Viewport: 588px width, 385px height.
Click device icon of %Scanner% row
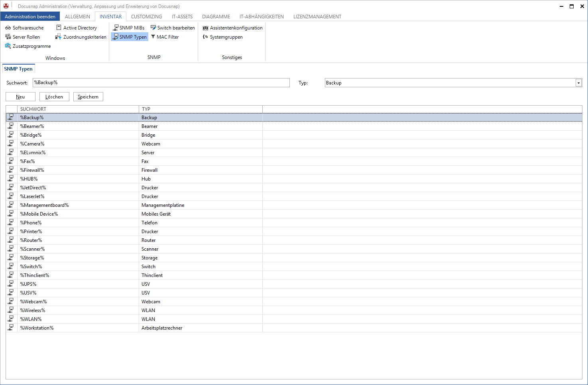click(x=11, y=249)
